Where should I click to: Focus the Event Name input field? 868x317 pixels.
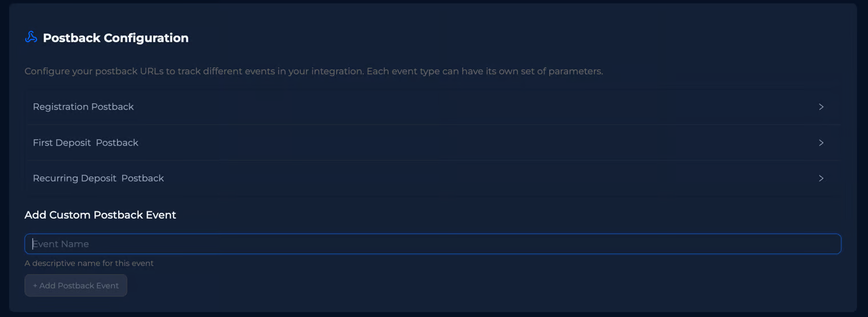coord(432,244)
